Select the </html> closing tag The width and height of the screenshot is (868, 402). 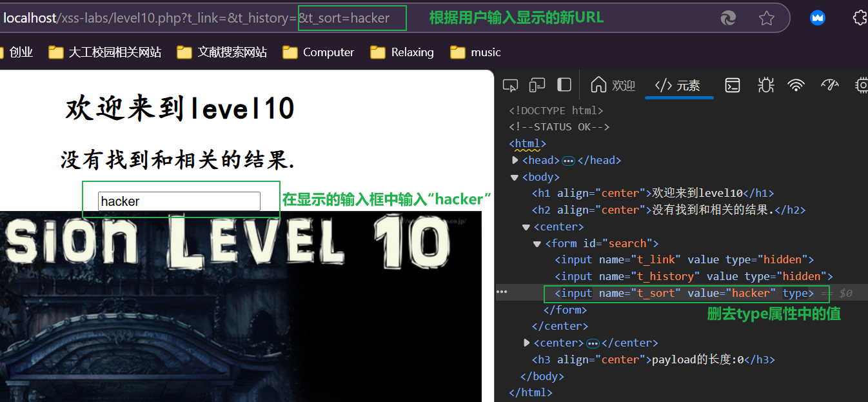(x=531, y=392)
